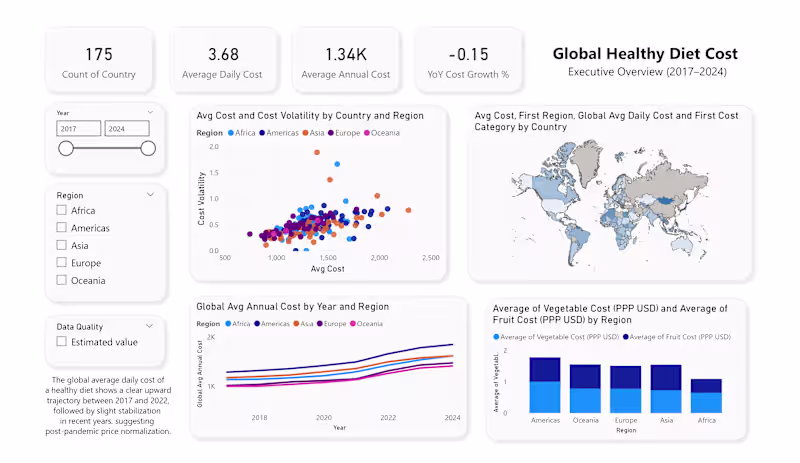The width and height of the screenshot is (800, 463).
Task: Check the Africa region checkbox
Action: 61,210
